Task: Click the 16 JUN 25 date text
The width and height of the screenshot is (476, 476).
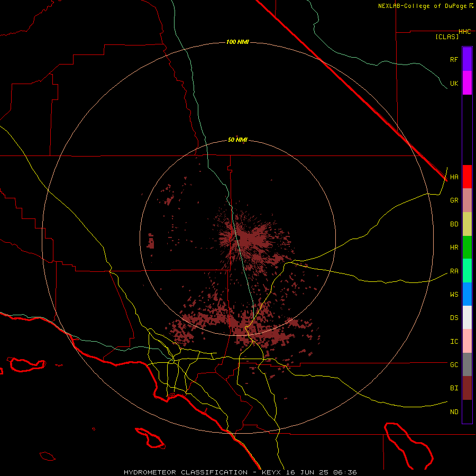Action: pyautogui.click(x=309, y=472)
